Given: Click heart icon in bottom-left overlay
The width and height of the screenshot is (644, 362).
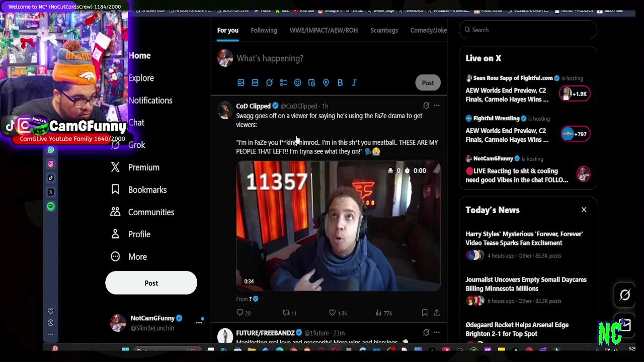Looking at the screenshot, I should tap(50, 312).
